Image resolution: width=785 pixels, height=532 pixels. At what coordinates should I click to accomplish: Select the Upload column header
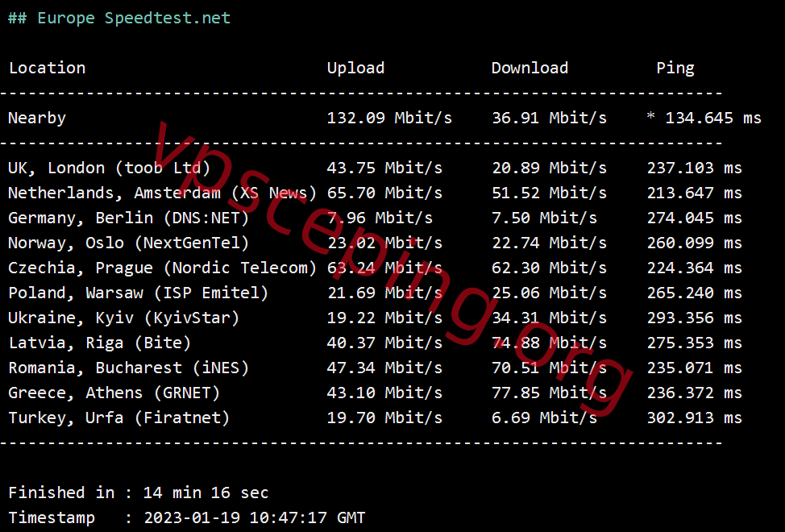click(355, 68)
